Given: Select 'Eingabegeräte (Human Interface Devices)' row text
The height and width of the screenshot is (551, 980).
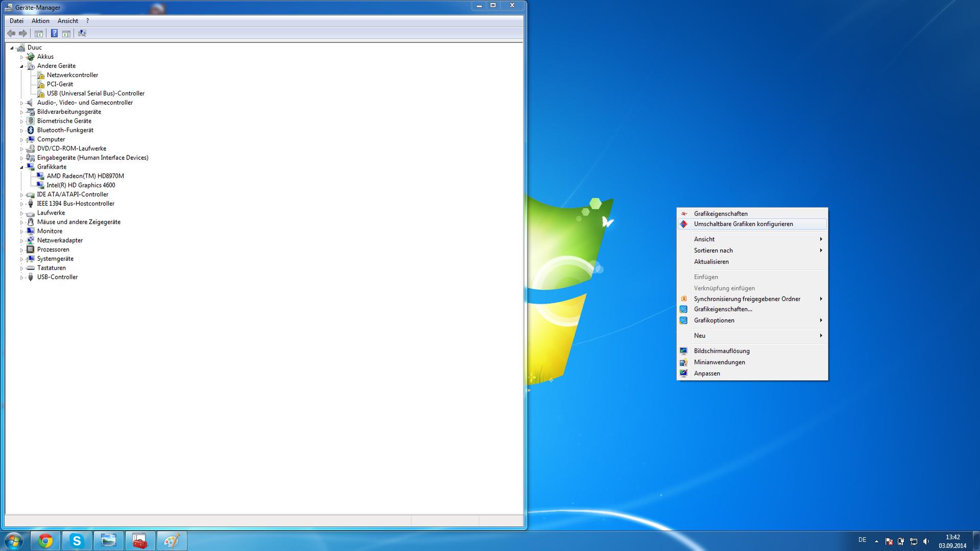Looking at the screenshot, I should 92,158.
